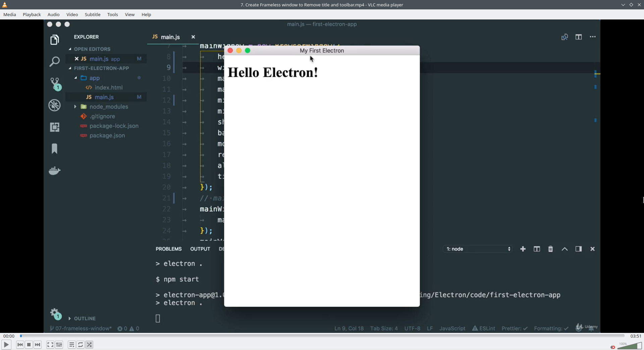Image resolution: width=644 pixels, height=350 pixels.
Task: Click the Open Changes icon in editor toolbar
Action: point(565,37)
